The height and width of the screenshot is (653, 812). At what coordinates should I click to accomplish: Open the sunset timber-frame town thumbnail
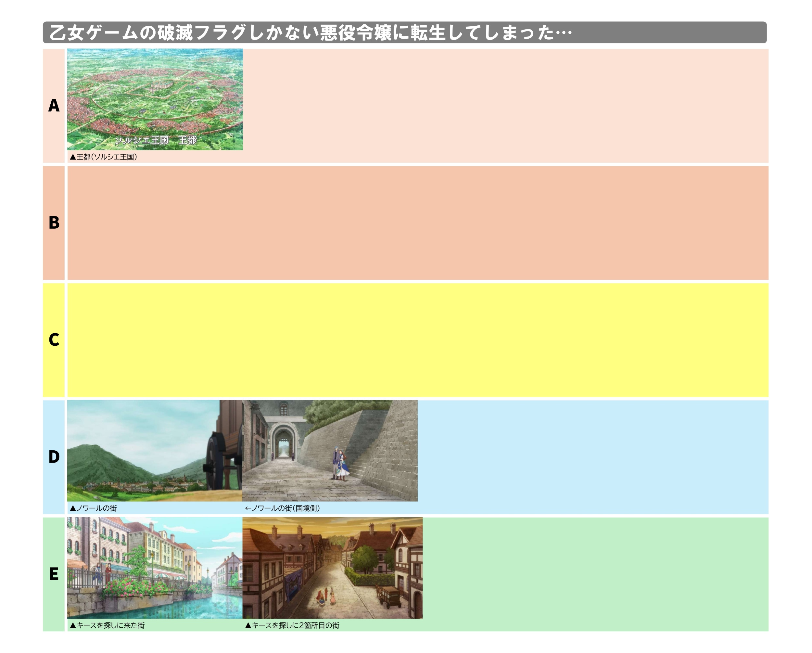333,568
